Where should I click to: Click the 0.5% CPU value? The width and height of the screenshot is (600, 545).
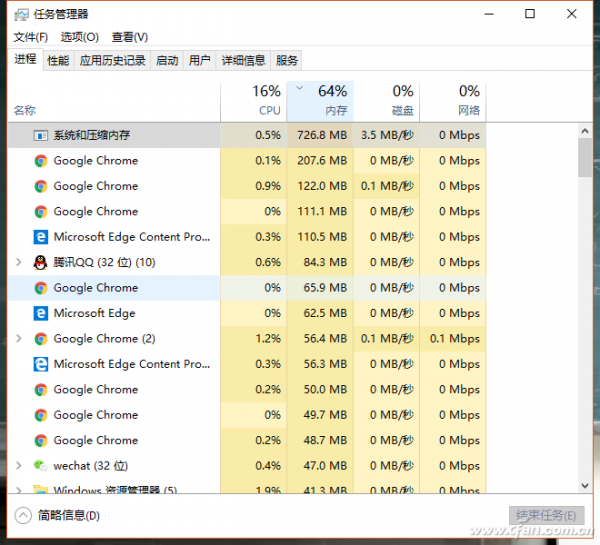tap(268, 135)
